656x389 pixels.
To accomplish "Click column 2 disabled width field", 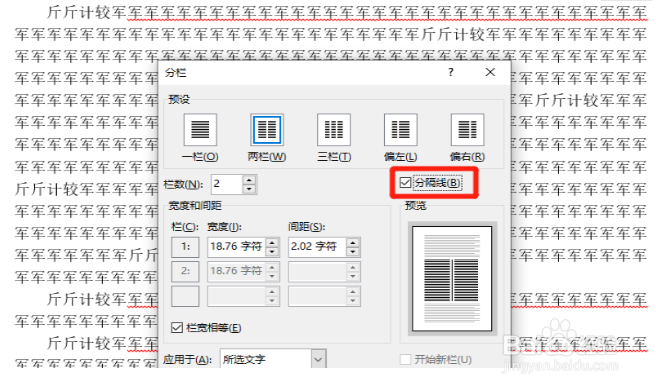I will [x=236, y=271].
